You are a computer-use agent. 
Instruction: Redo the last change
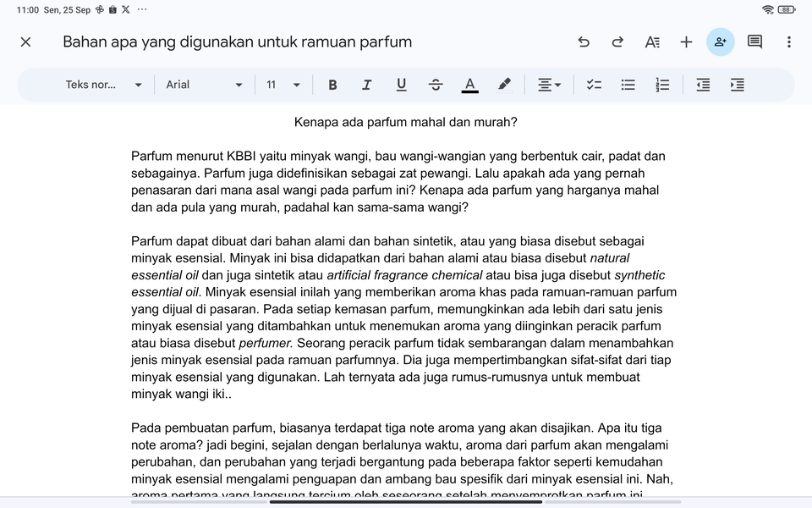tap(617, 41)
